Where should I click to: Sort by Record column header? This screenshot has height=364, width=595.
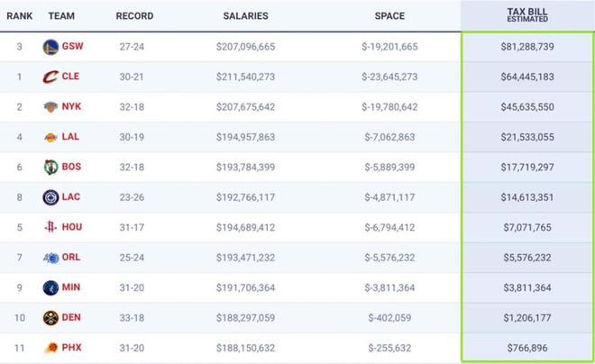(134, 16)
